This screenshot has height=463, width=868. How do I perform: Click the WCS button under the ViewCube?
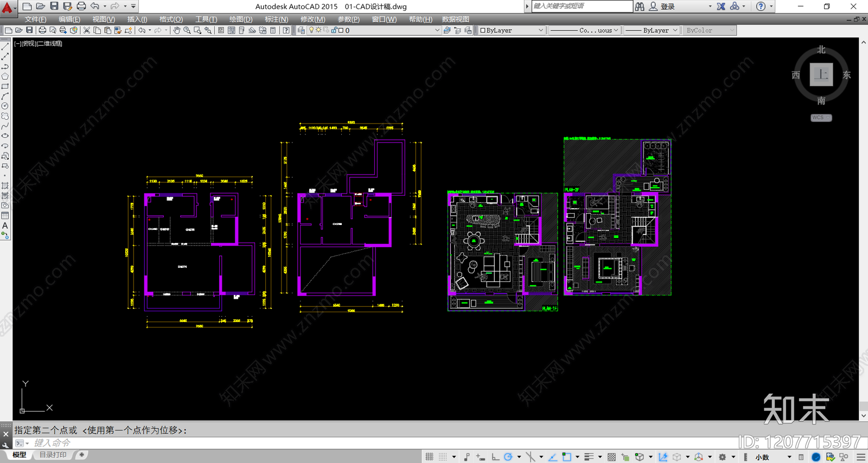pyautogui.click(x=821, y=118)
